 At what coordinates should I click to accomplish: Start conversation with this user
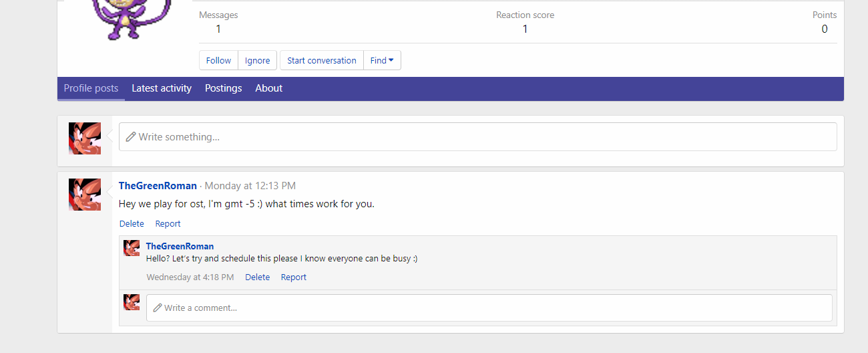point(322,60)
